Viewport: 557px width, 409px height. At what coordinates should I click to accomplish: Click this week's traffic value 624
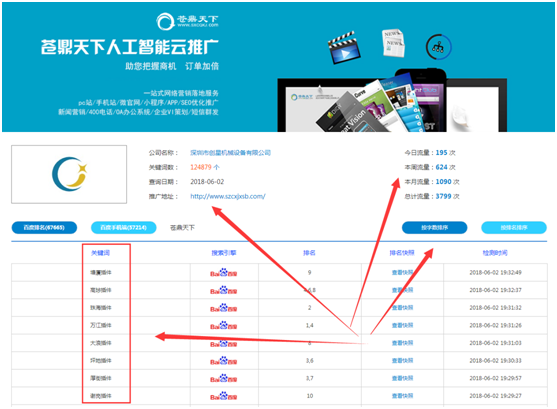click(x=441, y=167)
